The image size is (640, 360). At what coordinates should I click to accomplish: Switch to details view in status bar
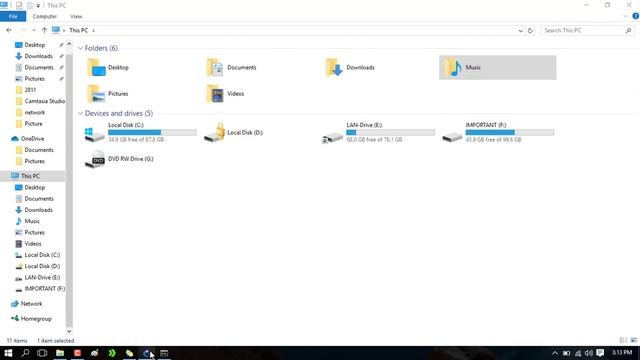623,340
